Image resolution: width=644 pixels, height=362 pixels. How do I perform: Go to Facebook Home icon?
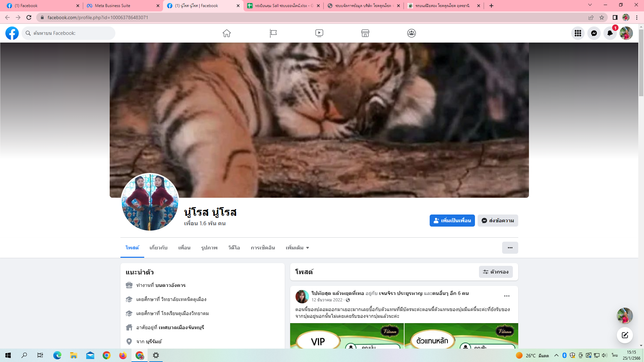point(227,33)
